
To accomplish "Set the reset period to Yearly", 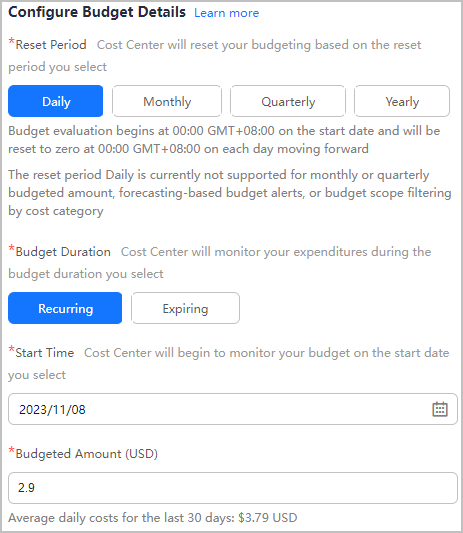I will point(402,101).
